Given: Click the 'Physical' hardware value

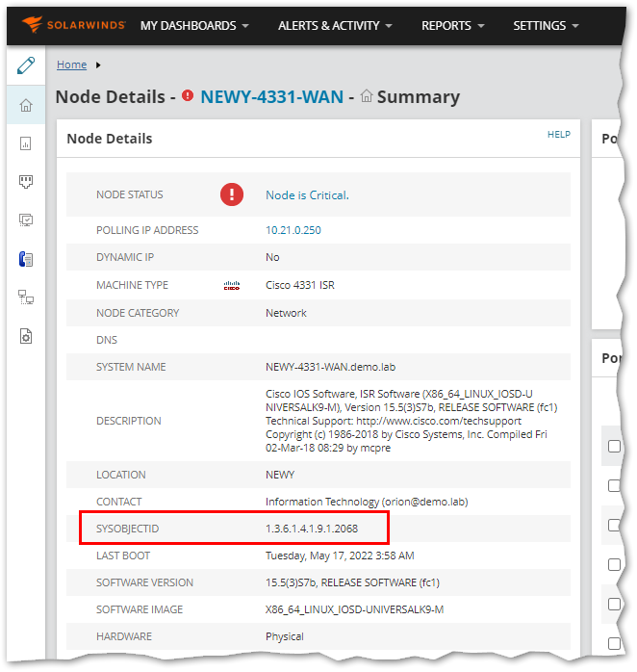Looking at the screenshot, I should click(285, 636).
